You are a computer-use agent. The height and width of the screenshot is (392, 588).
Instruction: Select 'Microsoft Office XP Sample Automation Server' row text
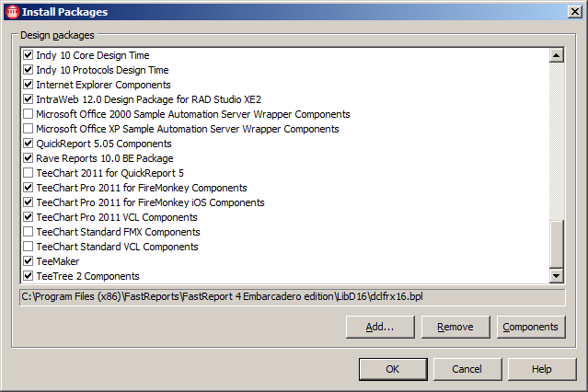click(x=188, y=129)
